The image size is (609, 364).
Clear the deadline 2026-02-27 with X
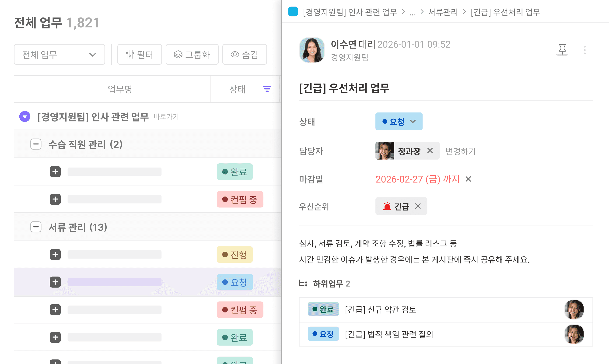(x=468, y=179)
